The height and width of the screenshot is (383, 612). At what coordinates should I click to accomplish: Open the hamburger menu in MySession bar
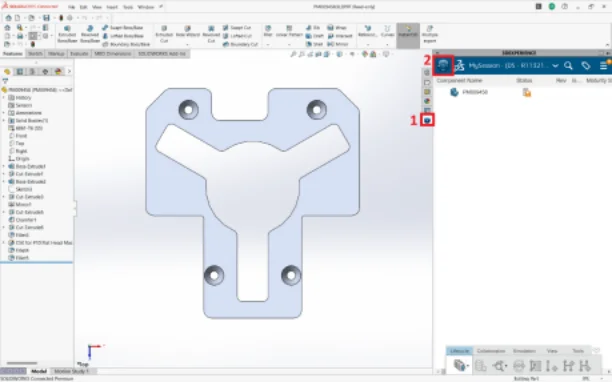603,66
